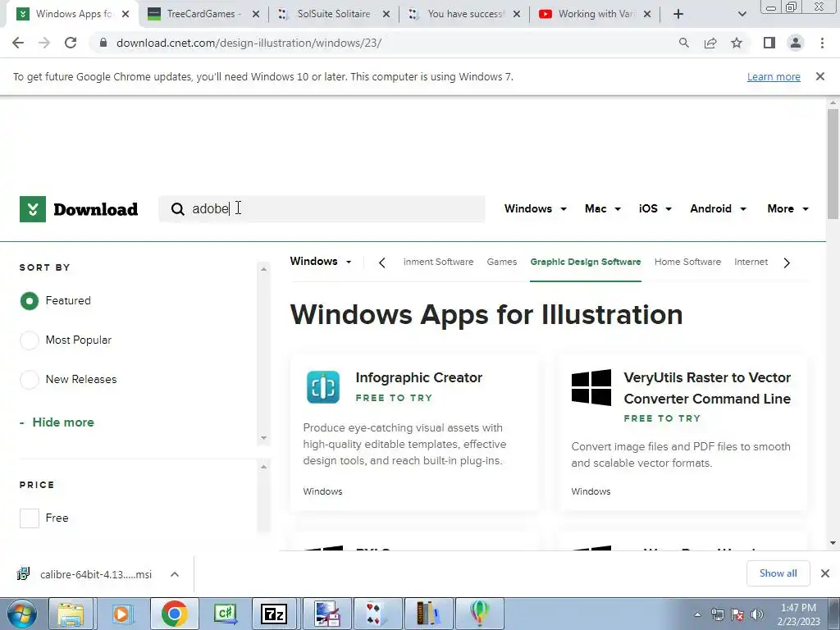Click the green Download logo
The width and height of the screenshot is (840, 630).
click(79, 209)
